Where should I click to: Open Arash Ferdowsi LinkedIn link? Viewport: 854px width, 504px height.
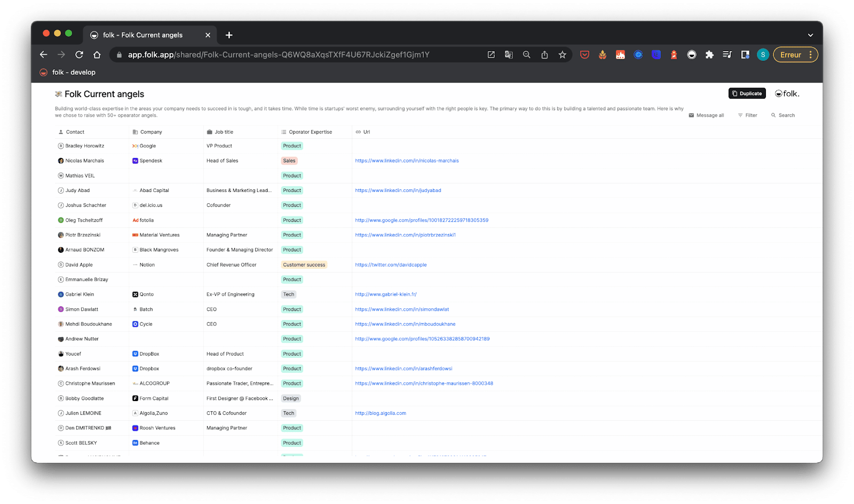404,369
